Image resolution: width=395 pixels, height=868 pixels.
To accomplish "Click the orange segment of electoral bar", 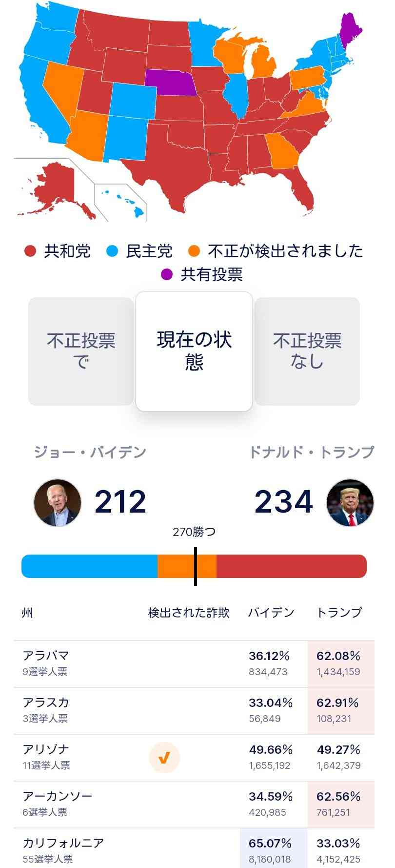I will pyautogui.click(x=187, y=566).
